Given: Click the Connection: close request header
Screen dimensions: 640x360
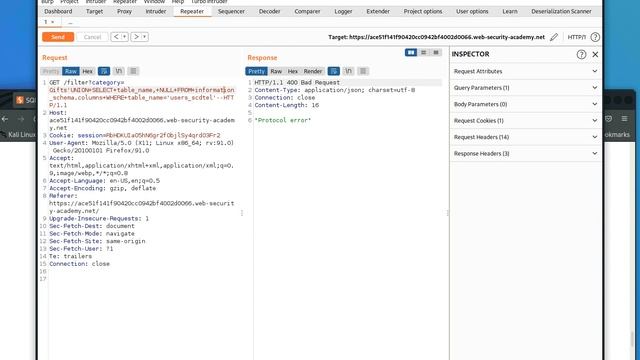Looking at the screenshot, I should click(x=80, y=264).
